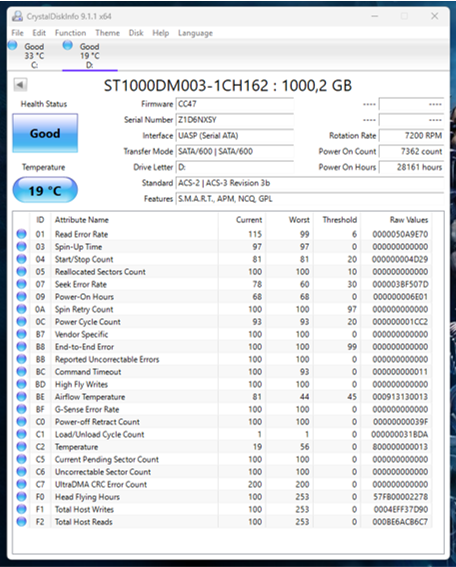
Task: Click the Attribute Name column header
Action: click(82, 220)
